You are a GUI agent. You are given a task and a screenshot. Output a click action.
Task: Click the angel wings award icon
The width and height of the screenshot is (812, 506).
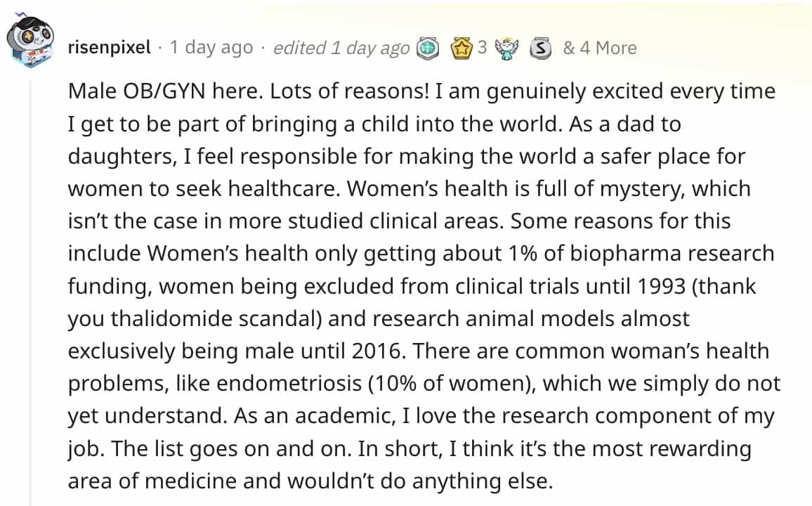click(506, 48)
